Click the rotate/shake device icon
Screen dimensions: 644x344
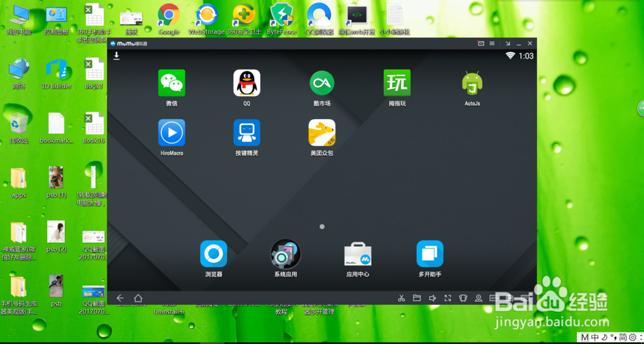463,298
